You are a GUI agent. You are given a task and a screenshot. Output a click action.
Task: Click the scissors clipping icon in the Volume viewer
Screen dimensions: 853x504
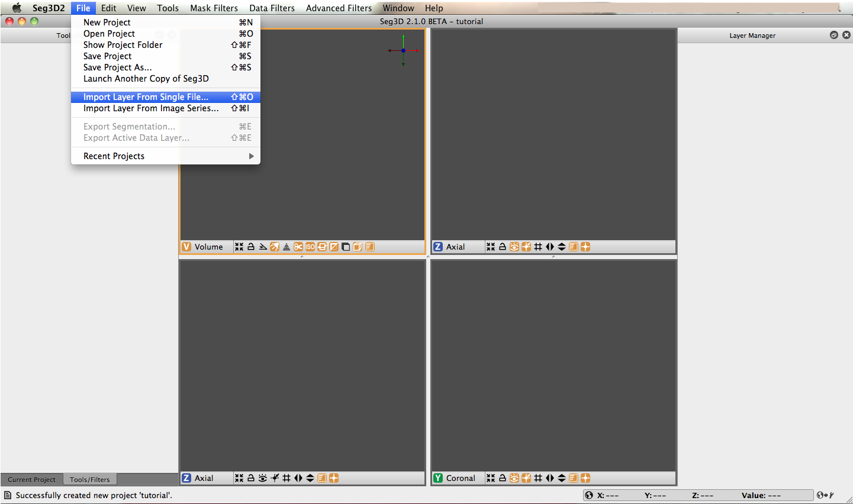coord(298,247)
